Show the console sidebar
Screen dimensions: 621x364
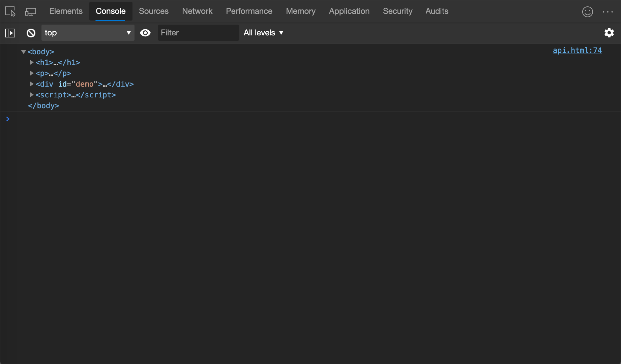[10, 33]
